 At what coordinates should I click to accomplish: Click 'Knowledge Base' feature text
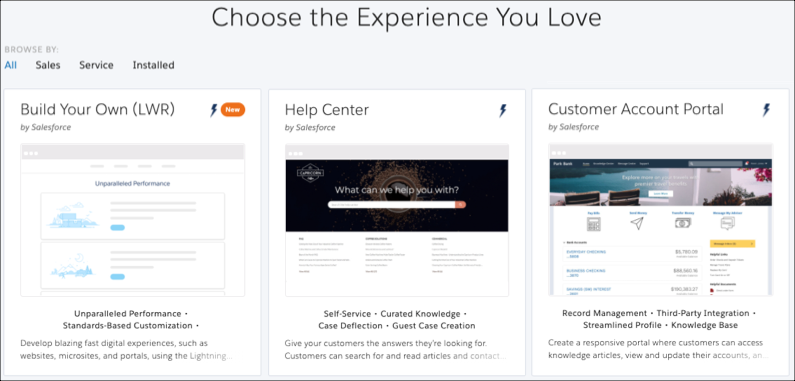coord(705,326)
